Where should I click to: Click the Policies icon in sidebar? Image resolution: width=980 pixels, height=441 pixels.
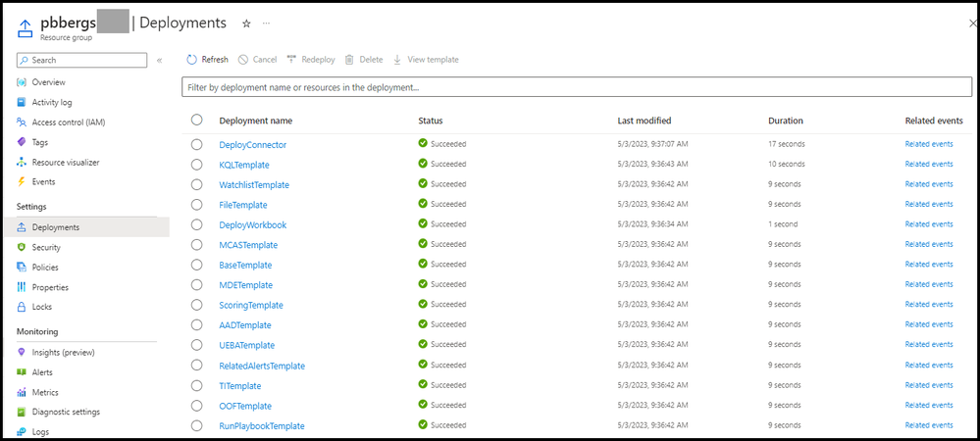[x=22, y=268]
